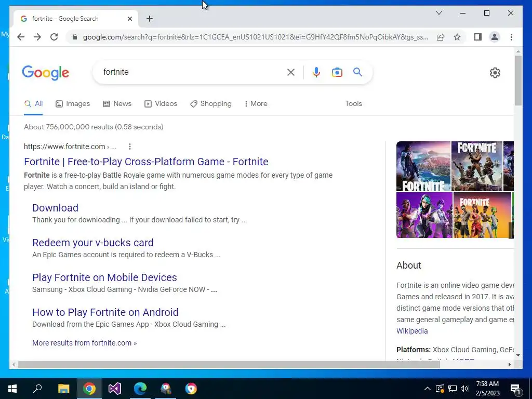Open the Fortnite squad poster thumbnail
The width and height of the screenshot is (532, 399).
(477, 166)
